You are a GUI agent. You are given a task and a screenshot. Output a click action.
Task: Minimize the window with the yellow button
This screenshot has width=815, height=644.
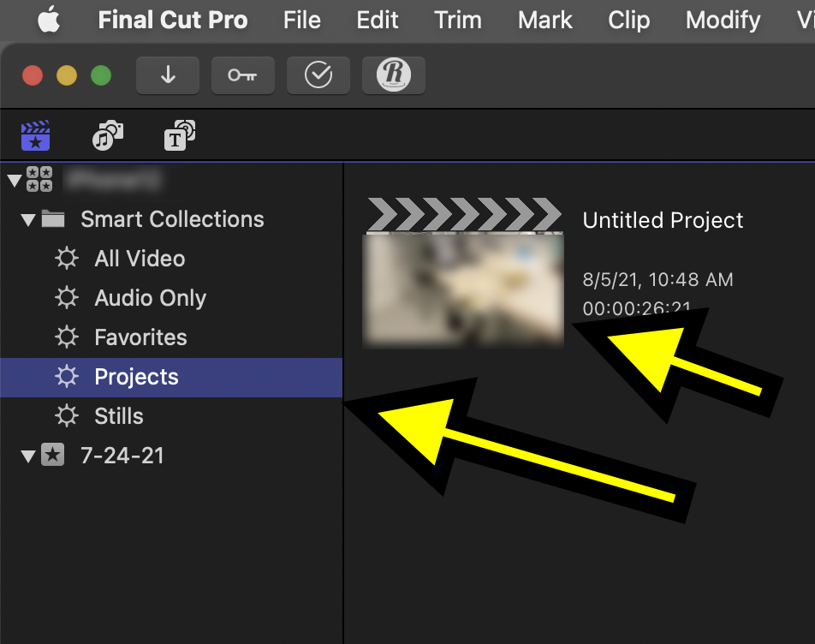(67, 75)
